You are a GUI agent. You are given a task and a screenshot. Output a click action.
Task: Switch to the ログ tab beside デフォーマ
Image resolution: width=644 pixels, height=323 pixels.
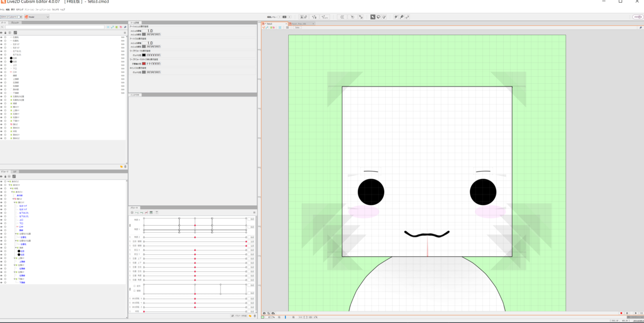[15, 172]
